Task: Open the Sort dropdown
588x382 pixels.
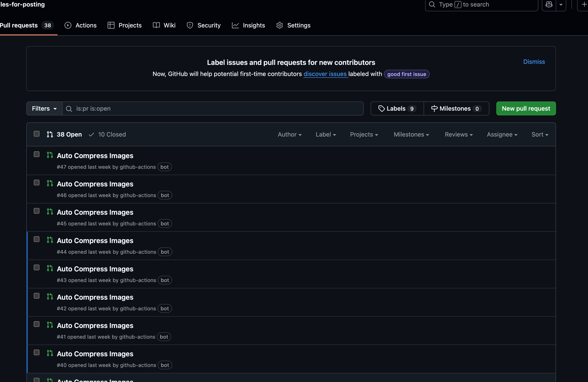Action: pos(540,134)
